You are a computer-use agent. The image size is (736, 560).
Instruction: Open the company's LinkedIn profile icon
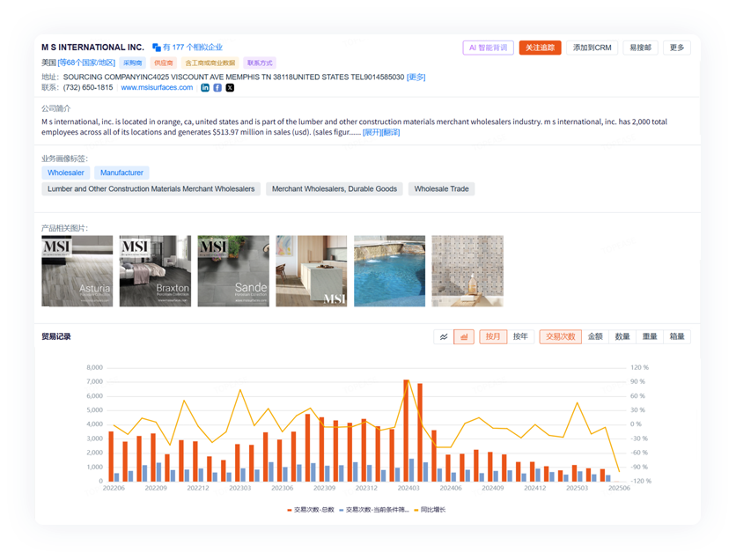point(205,88)
